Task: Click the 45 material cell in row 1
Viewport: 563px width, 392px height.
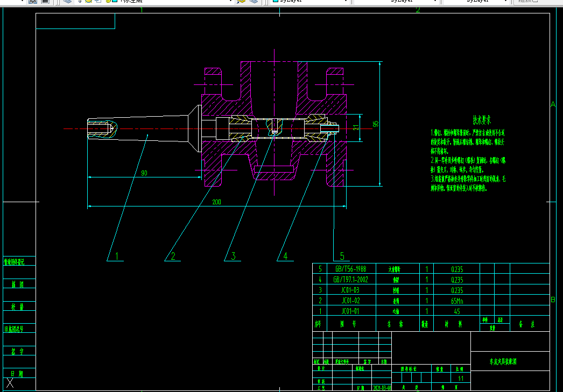Action: (457, 311)
